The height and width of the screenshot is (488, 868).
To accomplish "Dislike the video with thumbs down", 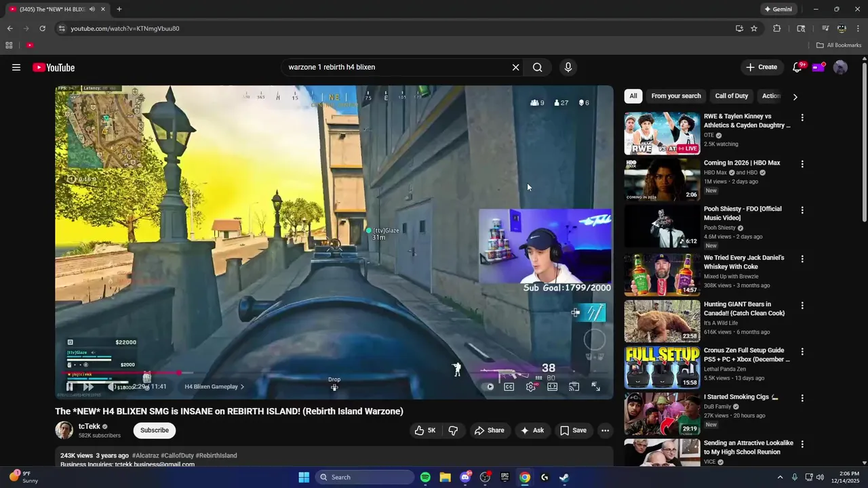I will click(x=453, y=430).
